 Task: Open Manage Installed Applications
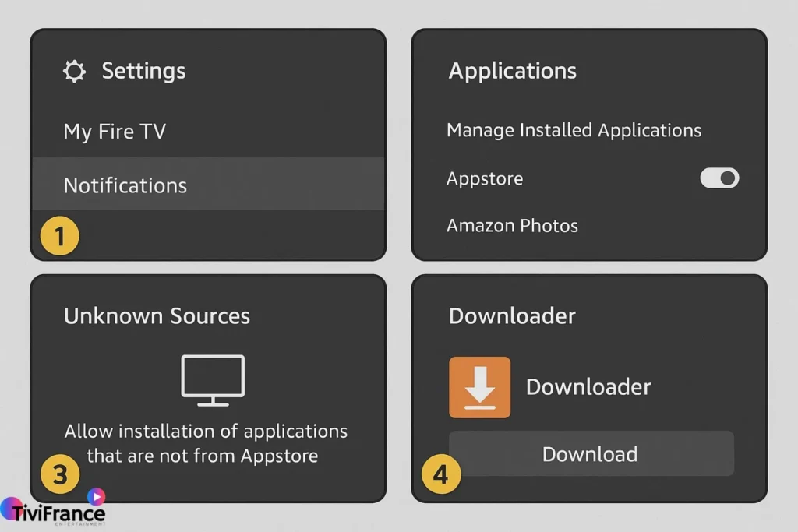click(574, 130)
